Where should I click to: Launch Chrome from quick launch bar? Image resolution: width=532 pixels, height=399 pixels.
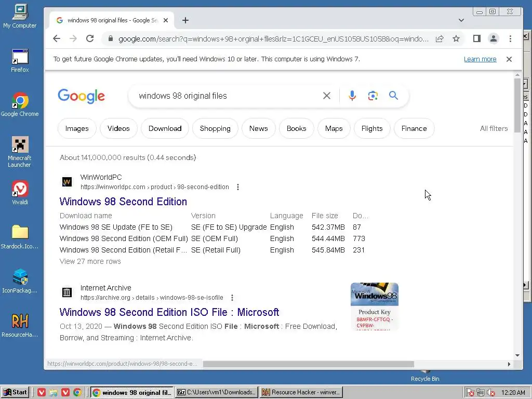coord(77,392)
